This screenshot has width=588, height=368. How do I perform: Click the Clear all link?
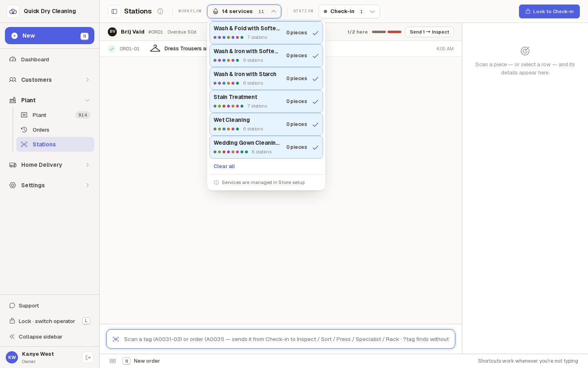[x=224, y=166]
